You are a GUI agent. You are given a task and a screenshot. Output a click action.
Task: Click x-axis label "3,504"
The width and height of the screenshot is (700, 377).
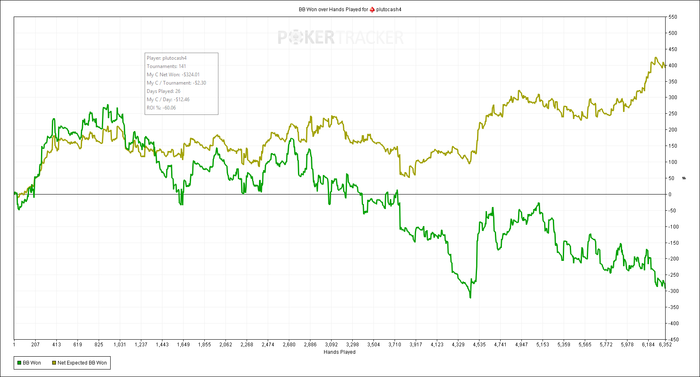click(373, 344)
